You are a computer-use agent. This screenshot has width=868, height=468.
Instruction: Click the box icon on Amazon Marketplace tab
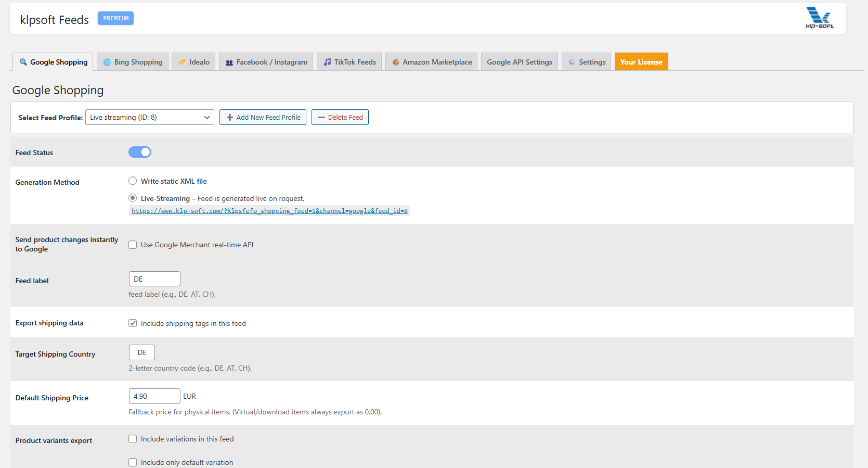click(396, 62)
